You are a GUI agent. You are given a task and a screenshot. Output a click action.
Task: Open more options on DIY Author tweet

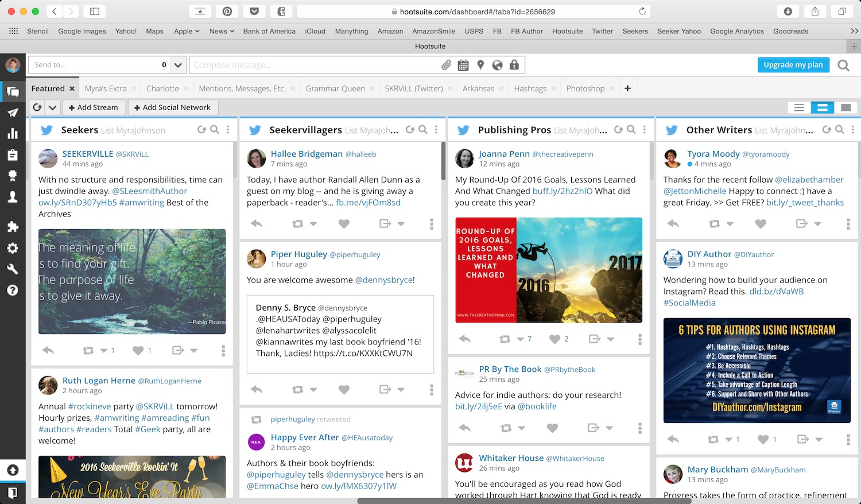(x=848, y=439)
